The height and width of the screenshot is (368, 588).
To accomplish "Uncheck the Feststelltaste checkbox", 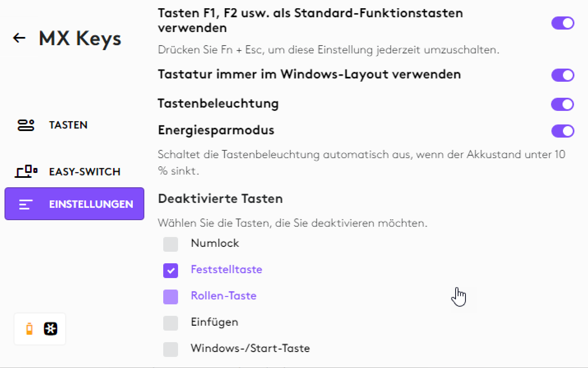I will 171,270.
